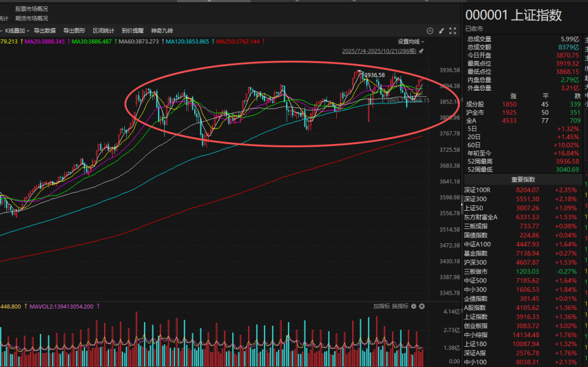Click 导出数据 in chart toolbar
The image size is (588, 367).
coord(45,31)
